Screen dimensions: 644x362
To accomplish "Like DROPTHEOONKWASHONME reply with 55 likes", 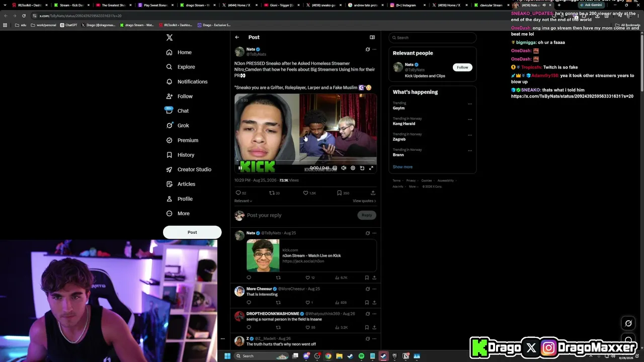I will coord(310,328).
